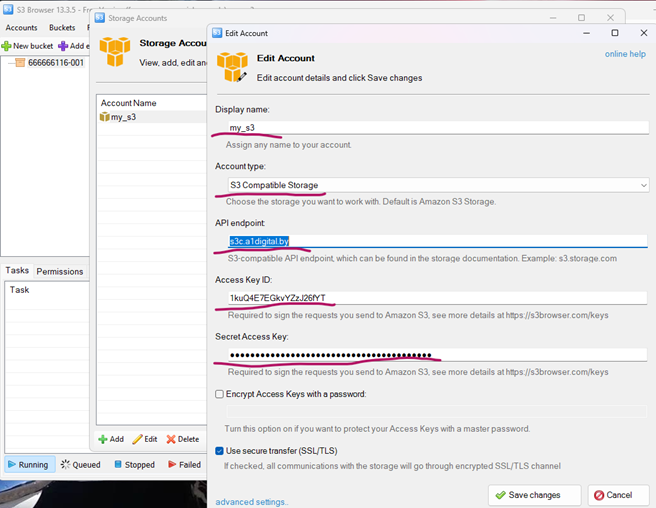Show Running tasks filter
656x508 pixels.
click(28, 464)
